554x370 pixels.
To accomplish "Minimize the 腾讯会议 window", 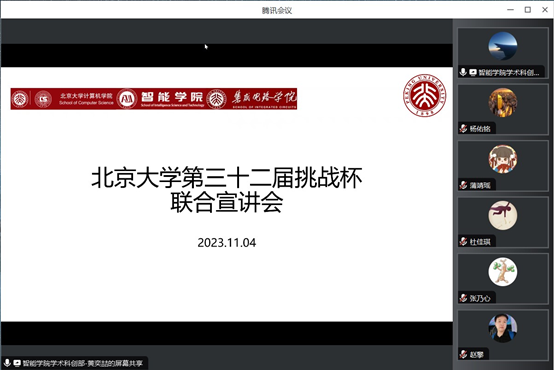I will pos(510,10).
